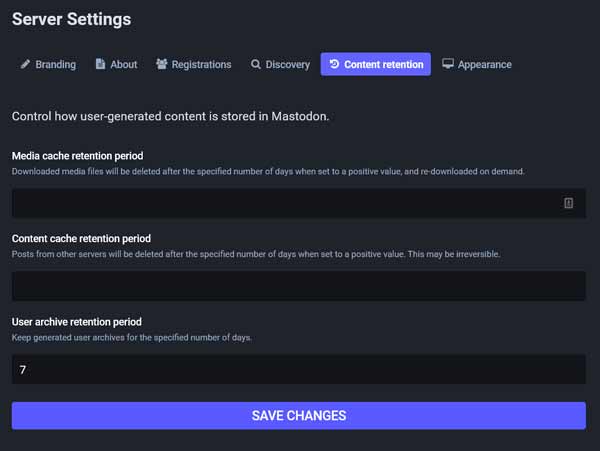The image size is (600, 451).
Task: Click the magnifier icon beside Discovery
Action: click(x=256, y=64)
